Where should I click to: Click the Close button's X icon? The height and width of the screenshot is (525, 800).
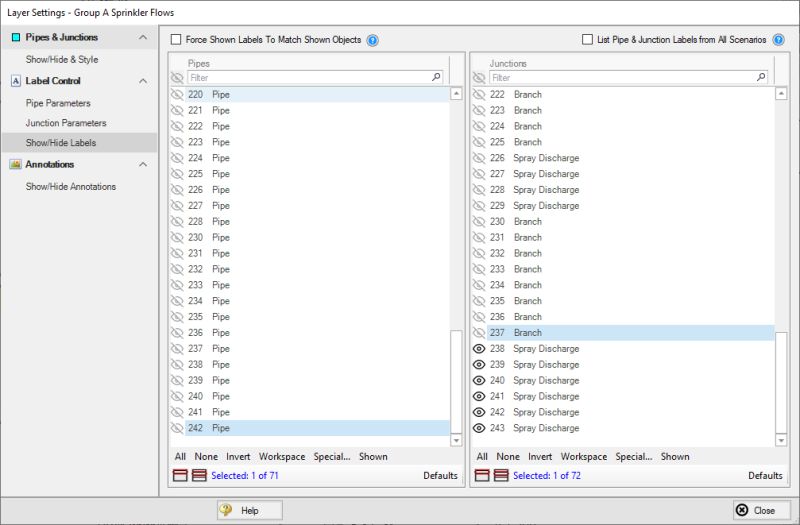click(742, 510)
